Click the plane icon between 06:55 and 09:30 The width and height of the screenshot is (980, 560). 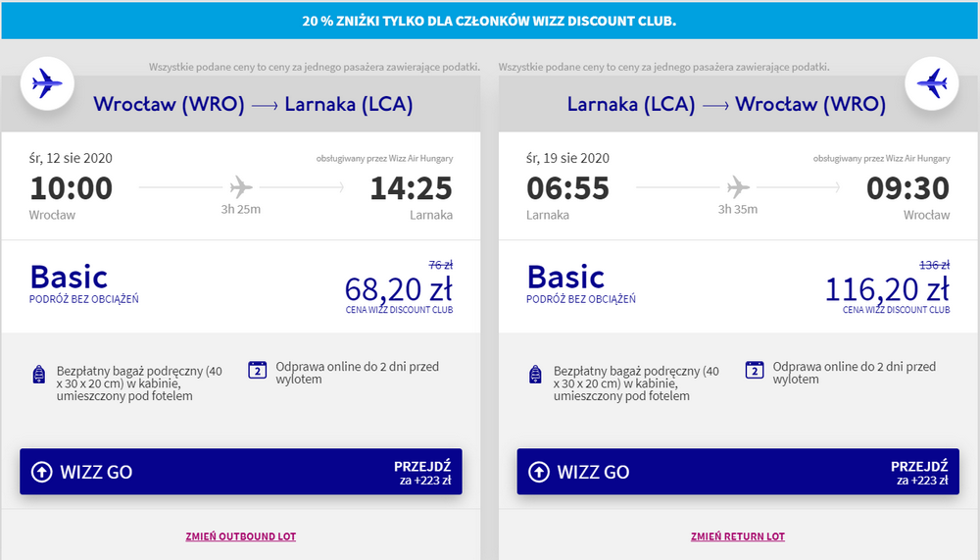tap(738, 186)
